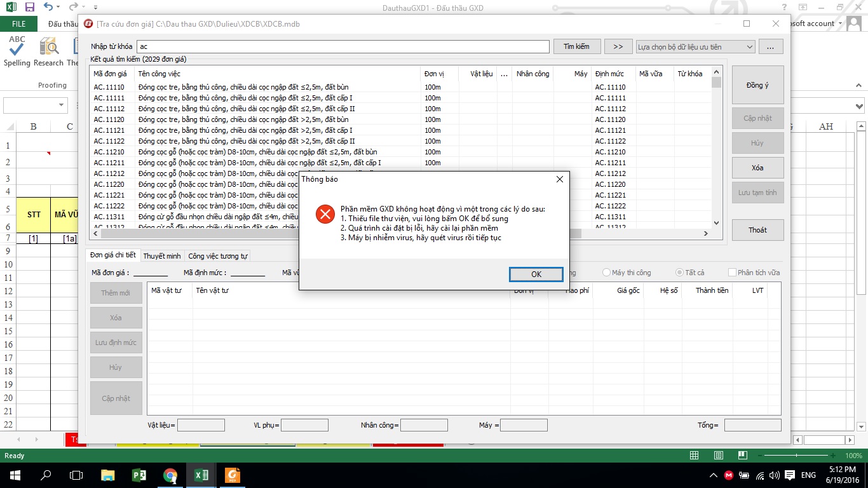Screen dimensions: 868x488
Task: Run the Spelling check icon
Action: pos(17,51)
